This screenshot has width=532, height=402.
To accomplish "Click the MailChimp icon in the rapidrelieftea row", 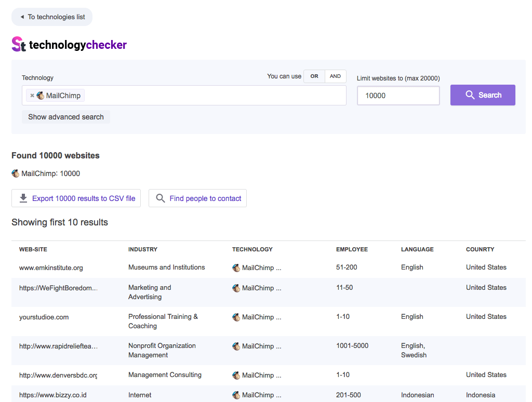I will tap(236, 346).
